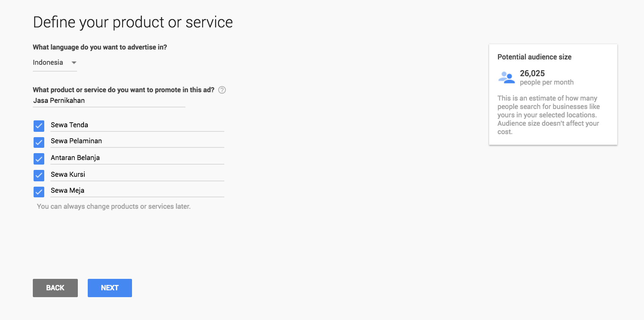Uncheck the Sewa Pelaminan checkbox
Image resolution: width=644 pixels, height=320 pixels.
click(39, 142)
